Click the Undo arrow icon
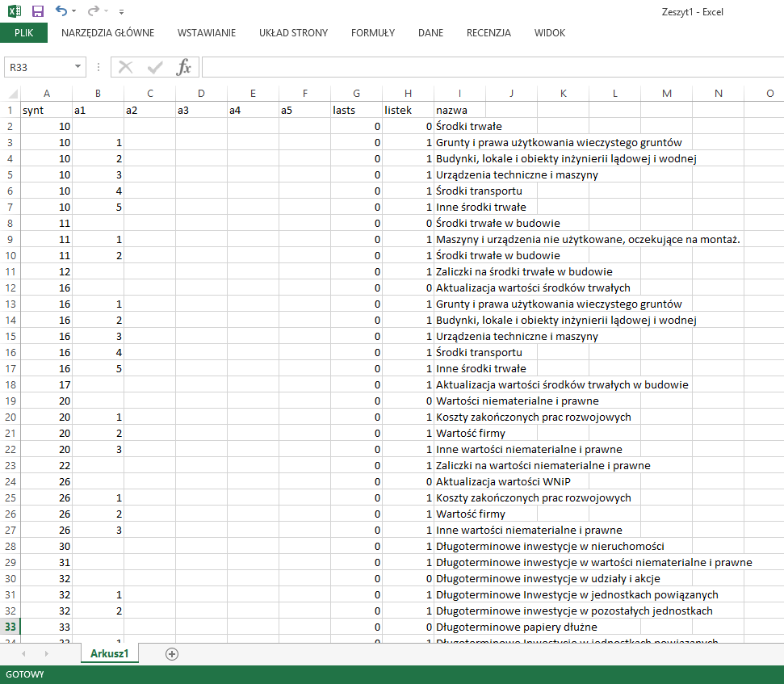The height and width of the screenshot is (684, 784). (61, 11)
